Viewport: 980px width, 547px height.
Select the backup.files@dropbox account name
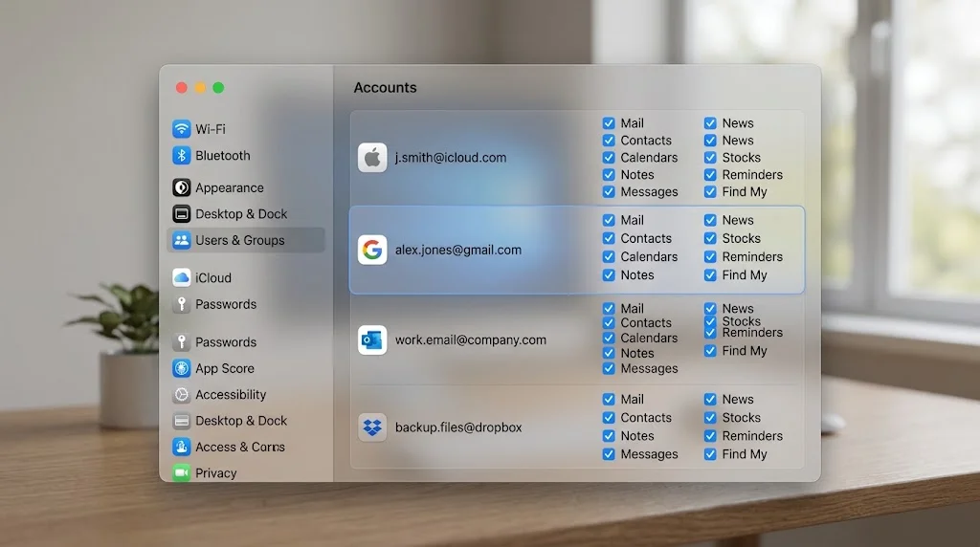(458, 427)
